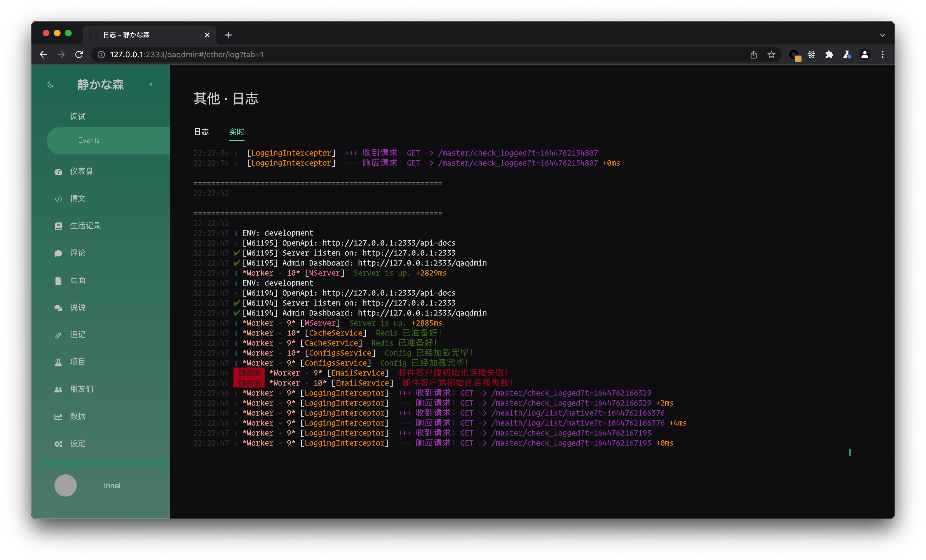
Task: Click the Innei username
Action: click(x=112, y=486)
